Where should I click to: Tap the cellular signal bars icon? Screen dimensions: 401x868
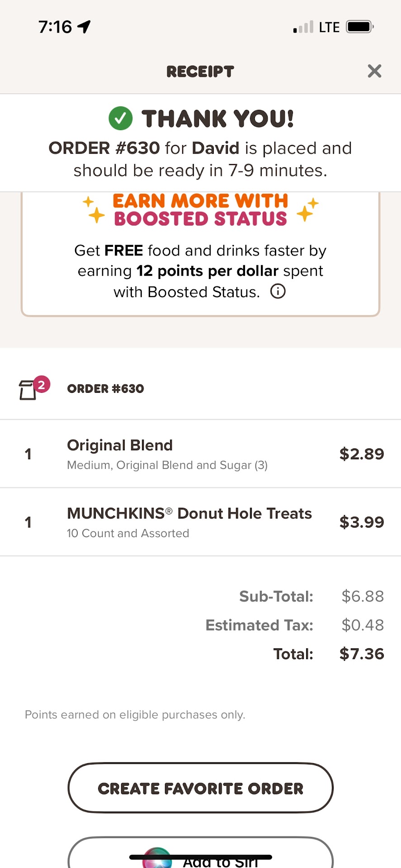point(303,28)
